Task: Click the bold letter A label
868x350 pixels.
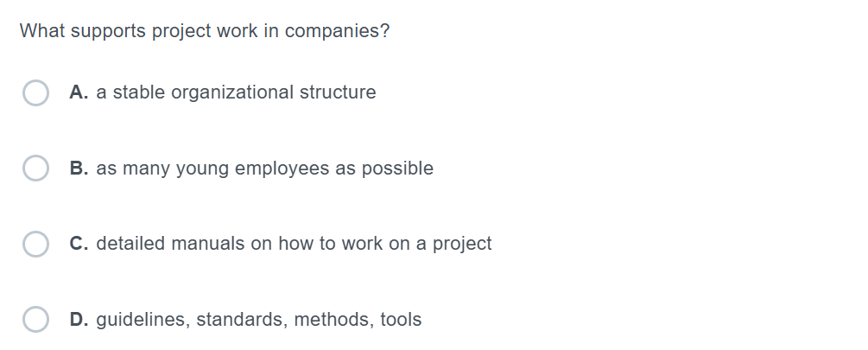Action: click(x=79, y=92)
